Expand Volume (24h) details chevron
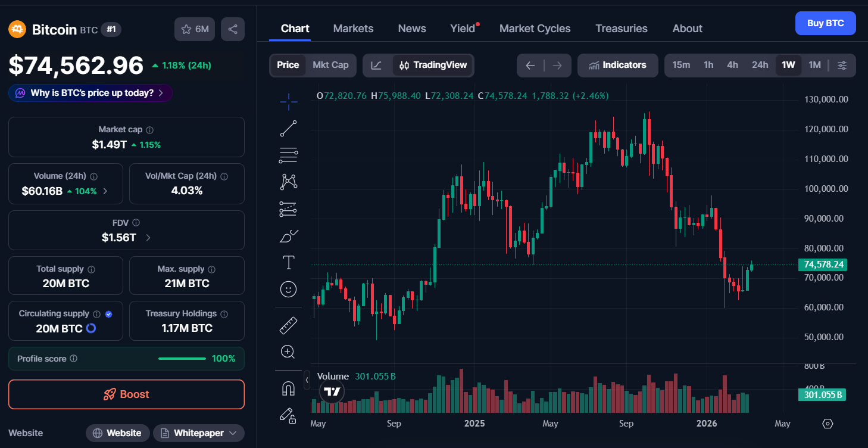The width and height of the screenshot is (868, 448). click(105, 191)
